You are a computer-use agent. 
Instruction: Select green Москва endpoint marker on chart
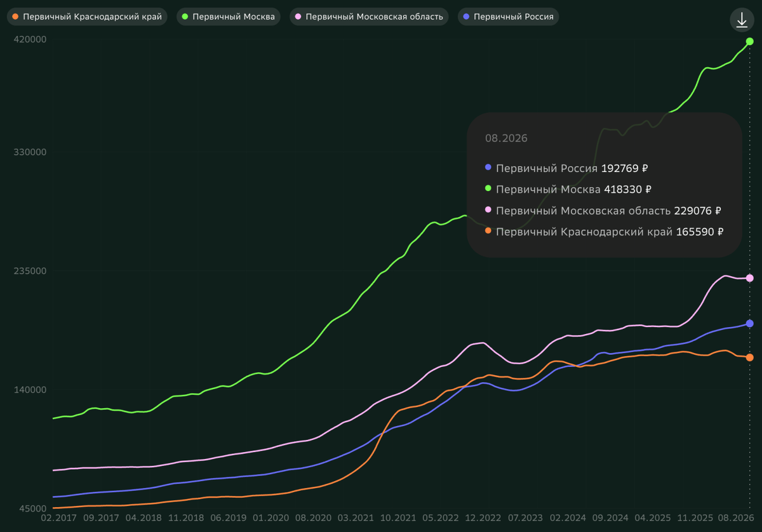749,41
